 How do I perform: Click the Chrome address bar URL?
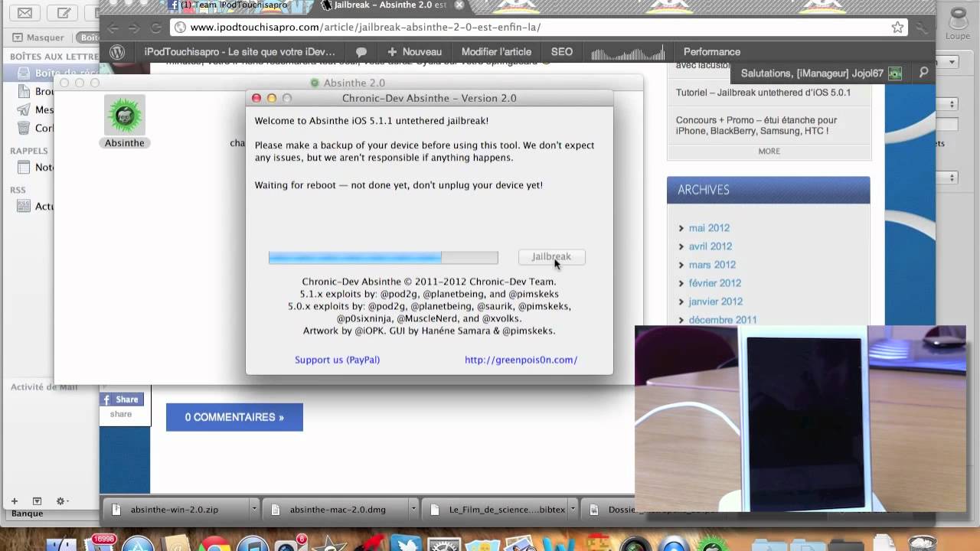click(366, 27)
